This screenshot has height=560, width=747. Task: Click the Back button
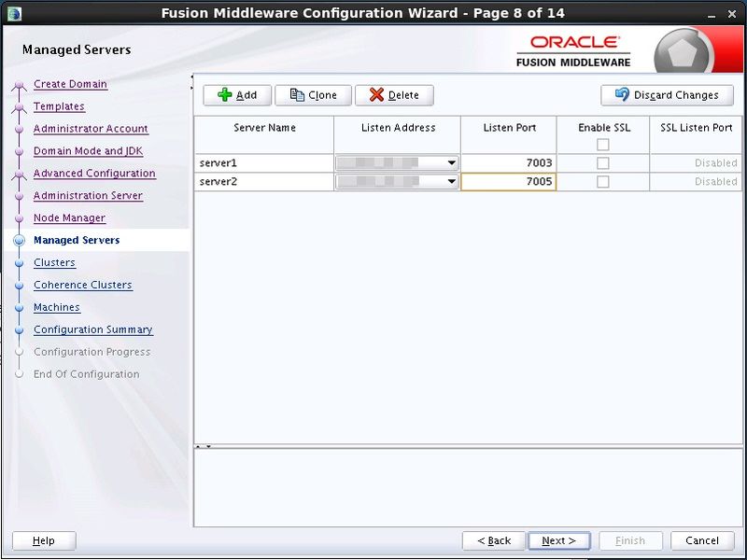pyautogui.click(x=494, y=540)
